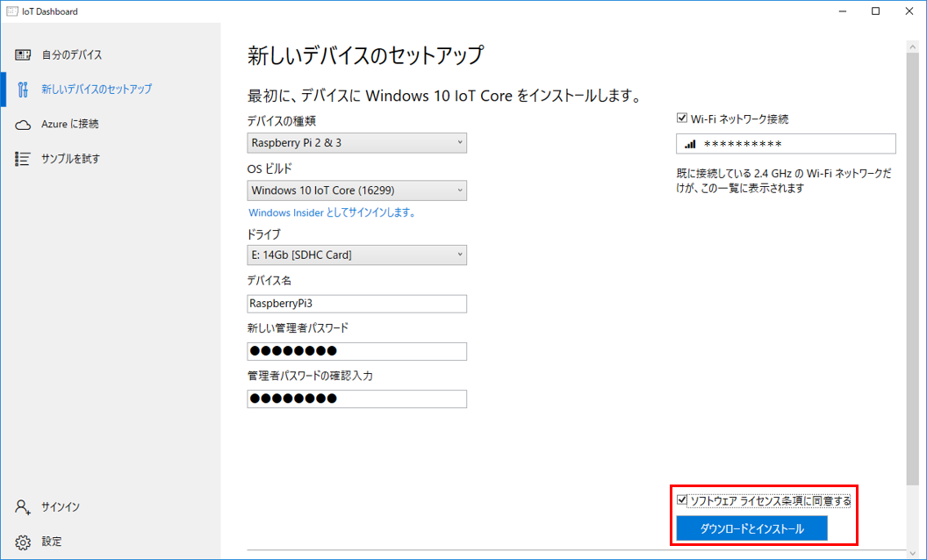Close the IoT Dashboard window
927x560 pixels.
pyautogui.click(x=909, y=11)
